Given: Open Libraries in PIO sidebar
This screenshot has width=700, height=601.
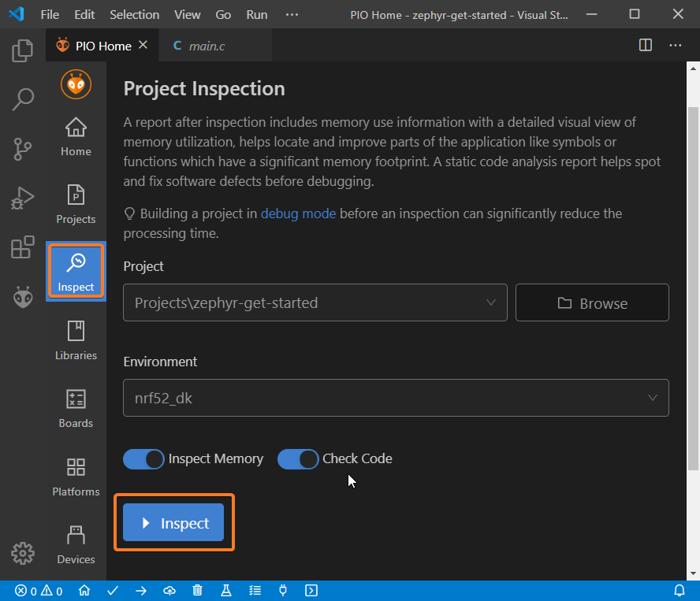Looking at the screenshot, I should click(x=76, y=340).
